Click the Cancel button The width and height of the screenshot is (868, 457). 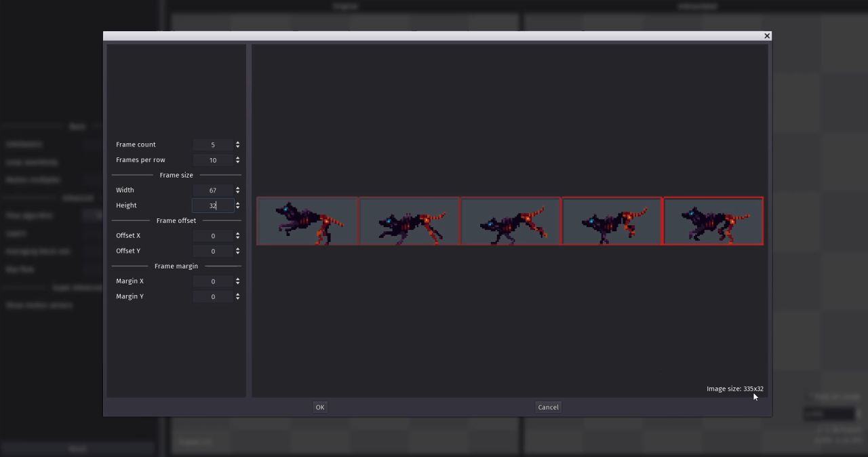[x=548, y=407]
